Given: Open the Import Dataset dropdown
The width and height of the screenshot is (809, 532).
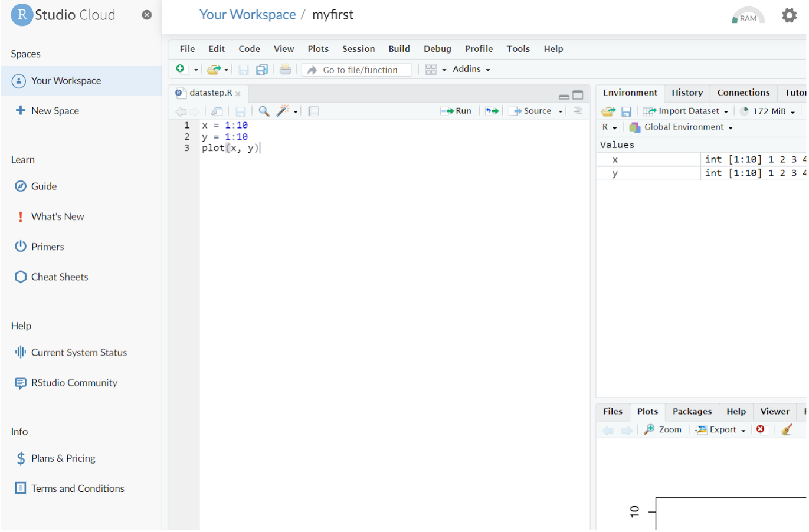Looking at the screenshot, I should tap(686, 111).
